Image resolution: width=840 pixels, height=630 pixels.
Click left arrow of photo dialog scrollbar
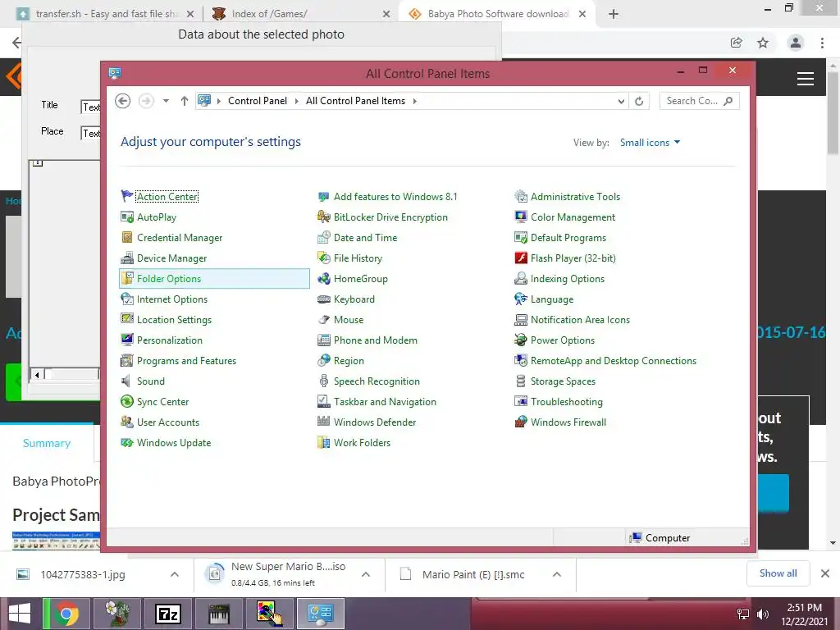point(36,374)
